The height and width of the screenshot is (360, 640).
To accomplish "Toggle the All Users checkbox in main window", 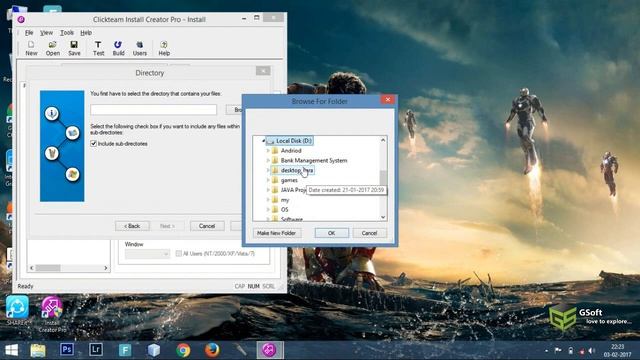I will tap(178, 253).
